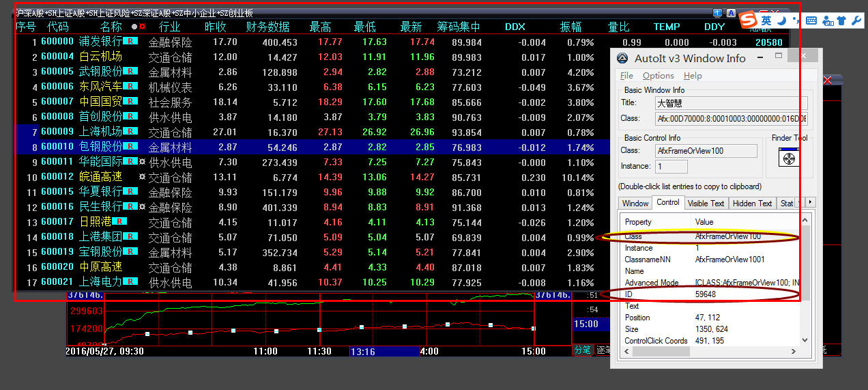Image resolution: width=868 pixels, height=390 pixels.
Task: Select the Advanced Mode property row
Action: click(710, 283)
